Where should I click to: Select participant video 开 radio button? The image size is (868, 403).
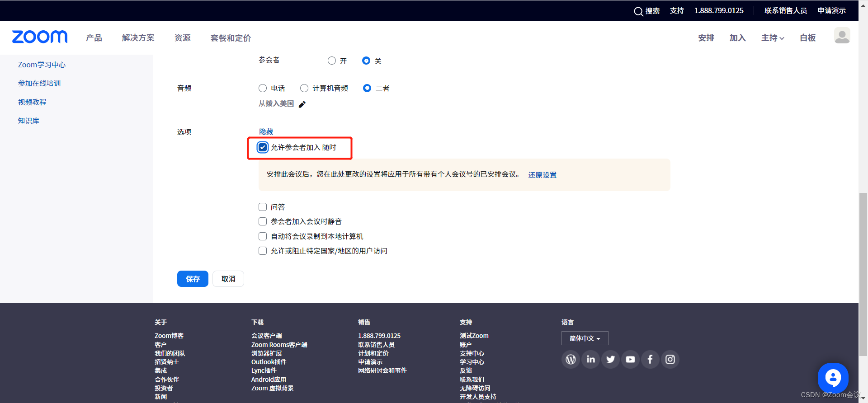pos(332,61)
